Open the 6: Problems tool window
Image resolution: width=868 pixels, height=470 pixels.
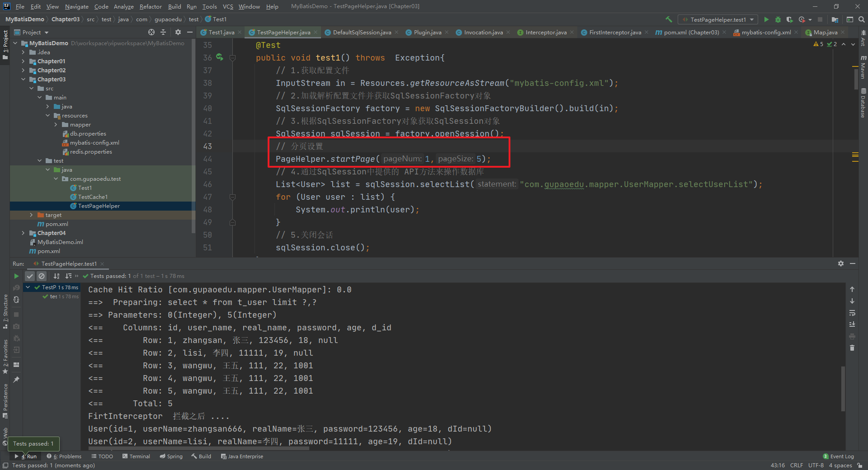tap(64, 456)
